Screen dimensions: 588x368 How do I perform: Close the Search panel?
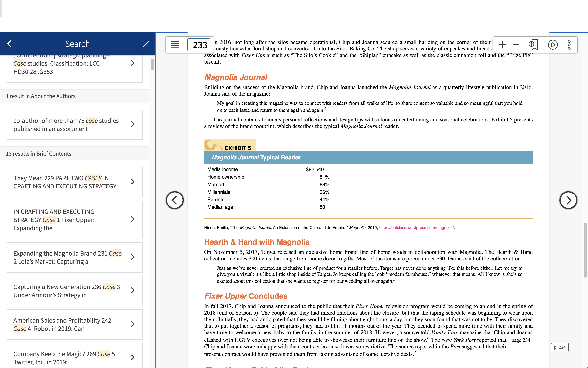pos(146,44)
